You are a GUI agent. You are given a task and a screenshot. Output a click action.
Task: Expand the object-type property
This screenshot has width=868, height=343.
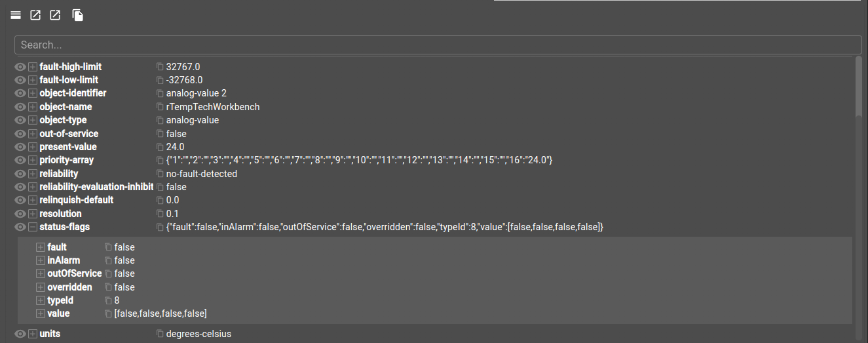pyautogui.click(x=33, y=120)
